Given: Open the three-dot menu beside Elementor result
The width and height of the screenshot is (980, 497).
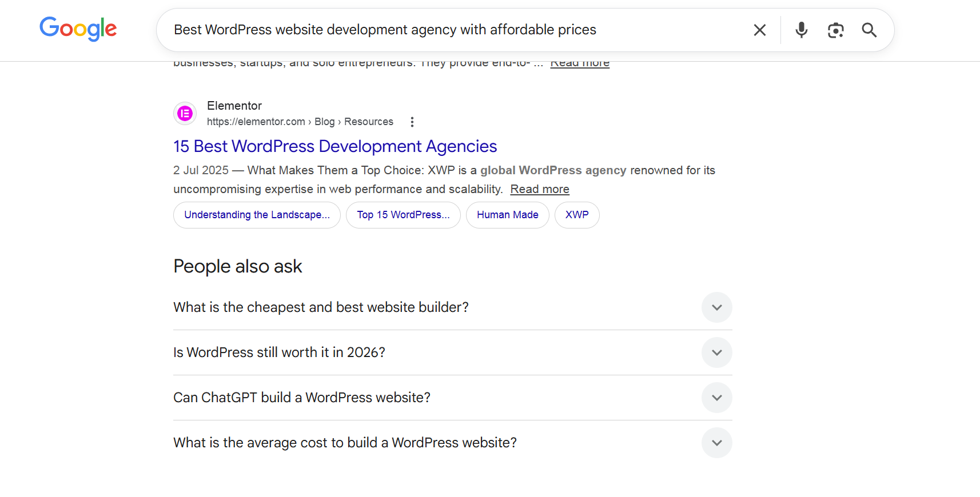Looking at the screenshot, I should 412,122.
